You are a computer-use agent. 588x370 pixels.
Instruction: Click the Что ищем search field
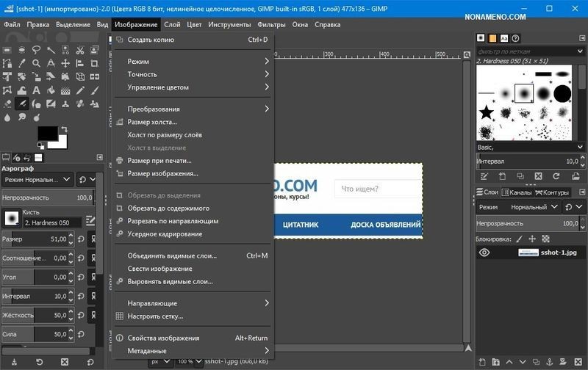pyautogui.click(x=375, y=189)
